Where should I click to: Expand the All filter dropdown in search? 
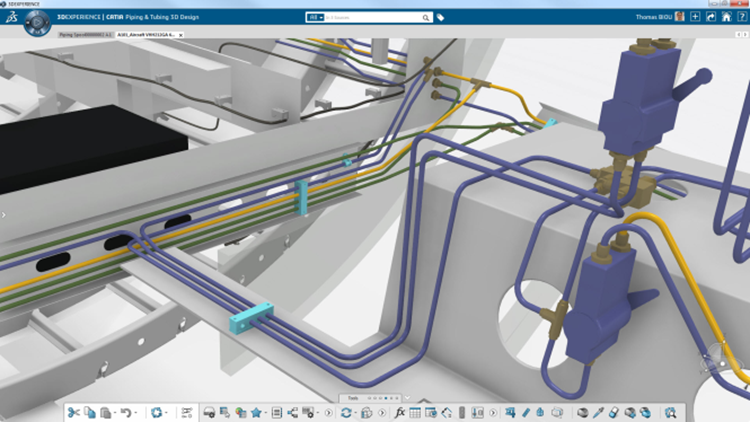coord(316,17)
